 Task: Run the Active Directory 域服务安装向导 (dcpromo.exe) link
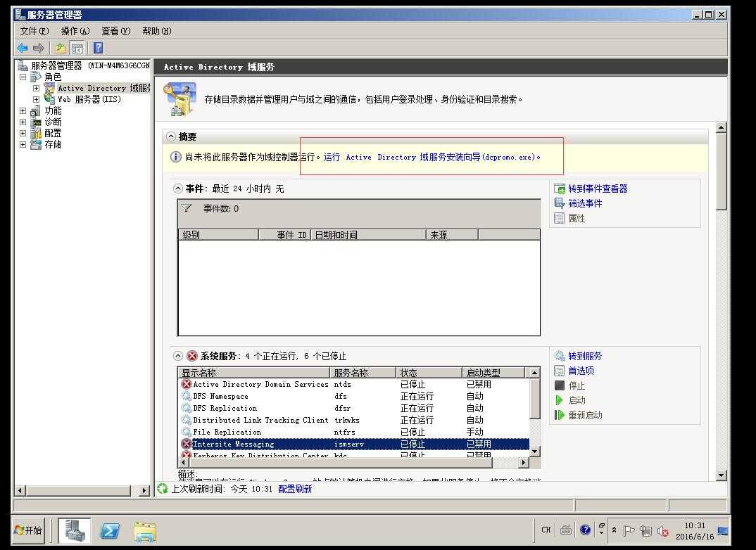tap(431, 157)
